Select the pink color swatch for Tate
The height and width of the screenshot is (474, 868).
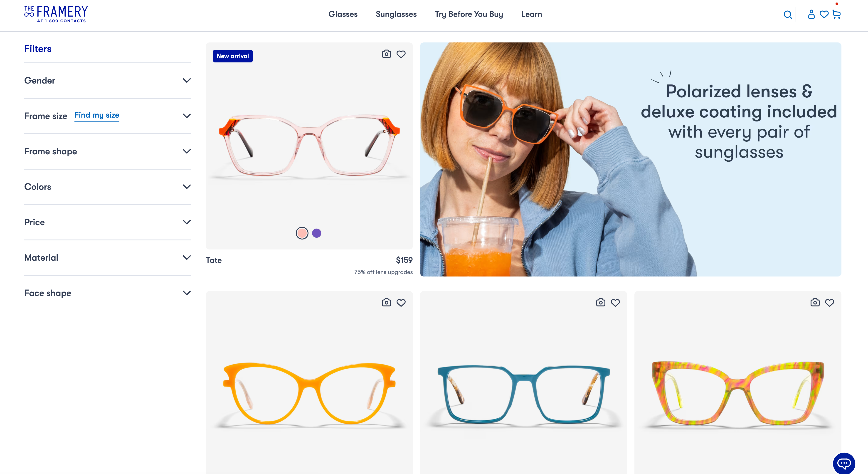click(x=302, y=233)
